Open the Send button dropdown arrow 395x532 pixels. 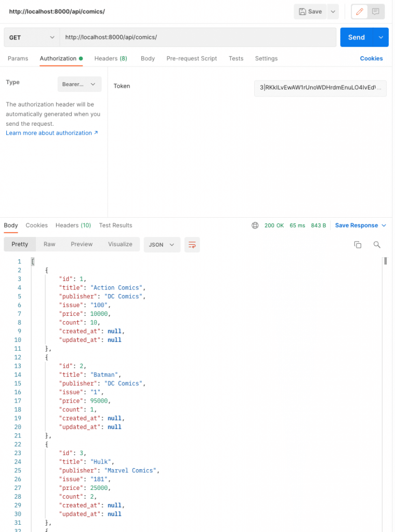pos(381,37)
